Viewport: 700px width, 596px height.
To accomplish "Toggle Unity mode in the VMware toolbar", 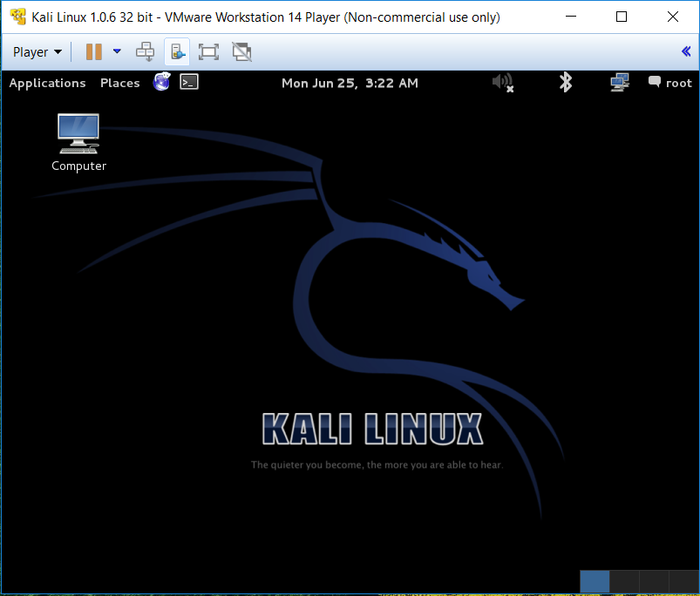I will (x=241, y=51).
